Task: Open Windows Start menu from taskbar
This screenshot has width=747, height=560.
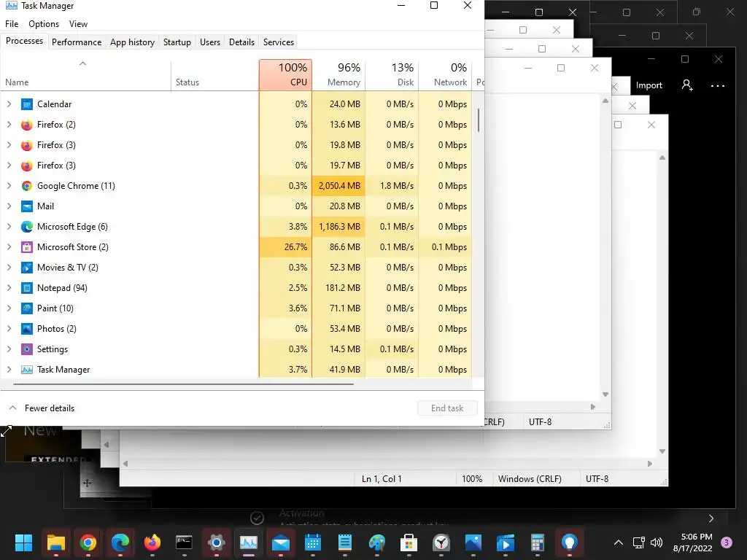Action: tap(23, 542)
